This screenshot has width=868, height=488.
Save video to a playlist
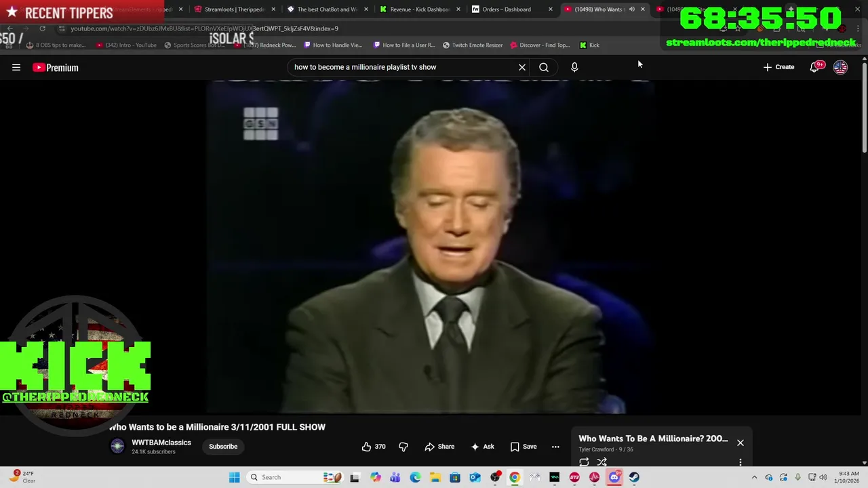coord(524,447)
